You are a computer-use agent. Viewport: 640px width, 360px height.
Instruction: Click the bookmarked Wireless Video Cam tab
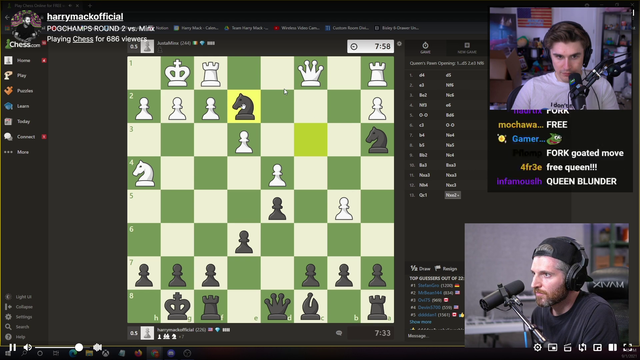297,28
